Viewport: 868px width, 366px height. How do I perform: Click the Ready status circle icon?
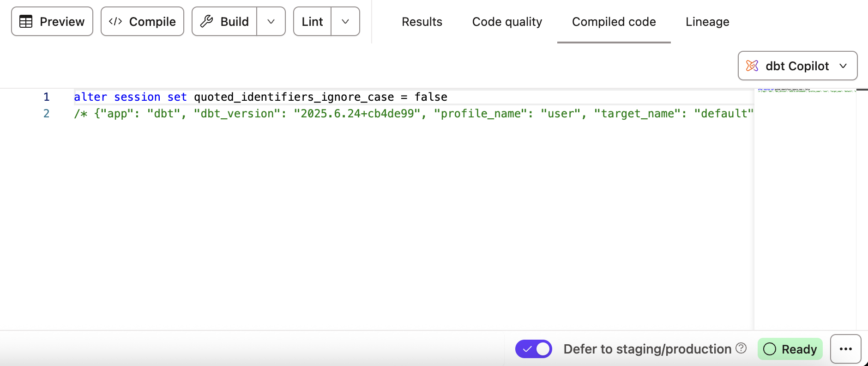click(770, 349)
